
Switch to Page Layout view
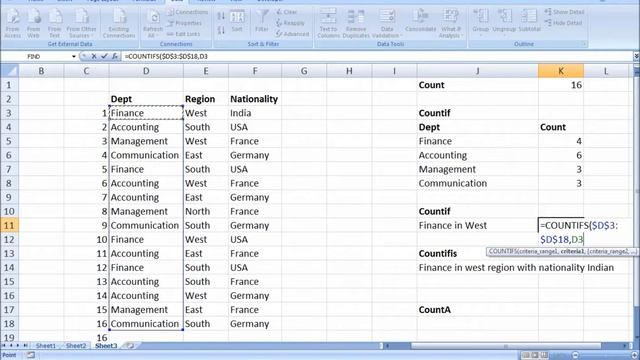[x=535, y=355]
